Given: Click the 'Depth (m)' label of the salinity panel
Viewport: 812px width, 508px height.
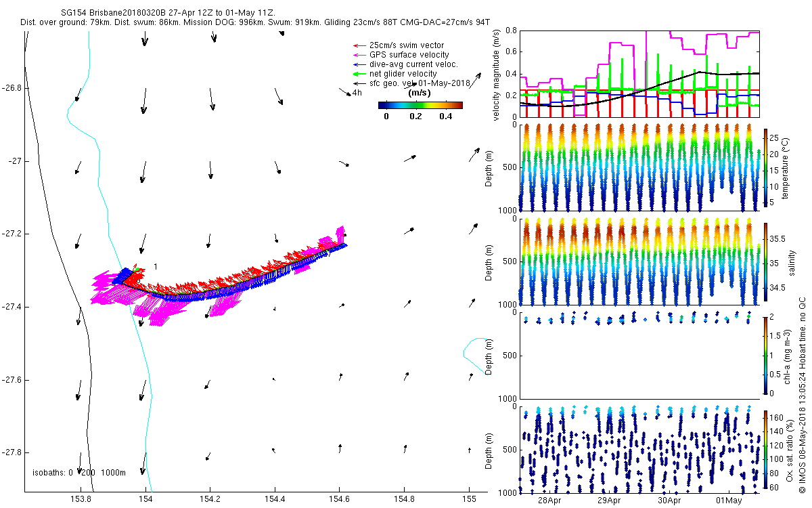Looking at the screenshot, I should (x=490, y=263).
